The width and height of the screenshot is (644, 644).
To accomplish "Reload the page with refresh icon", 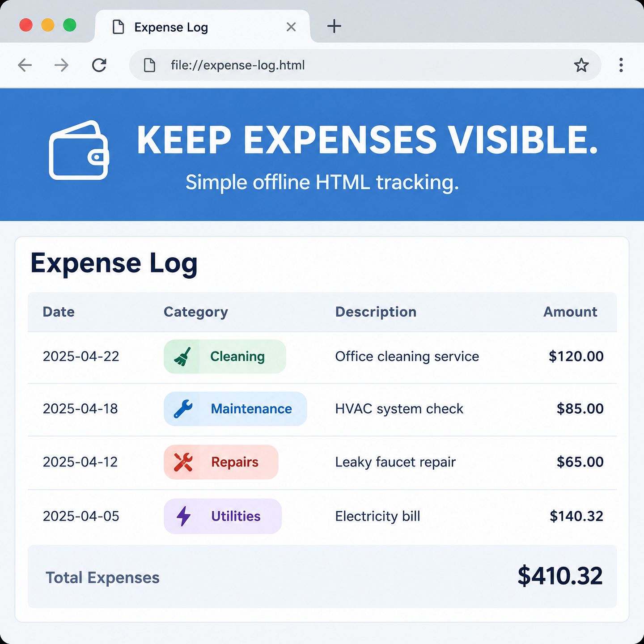I will click(x=99, y=65).
